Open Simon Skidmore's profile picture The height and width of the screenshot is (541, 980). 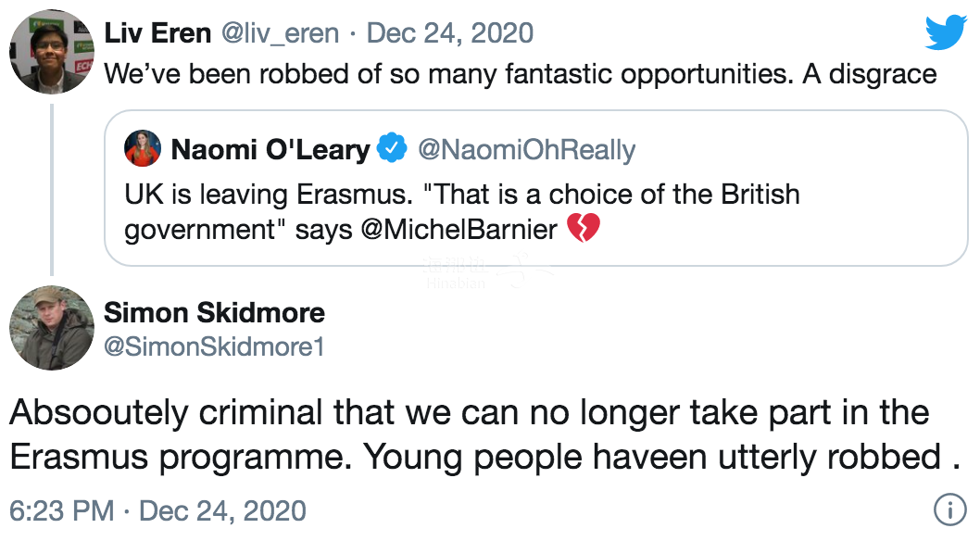[x=52, y=327]
